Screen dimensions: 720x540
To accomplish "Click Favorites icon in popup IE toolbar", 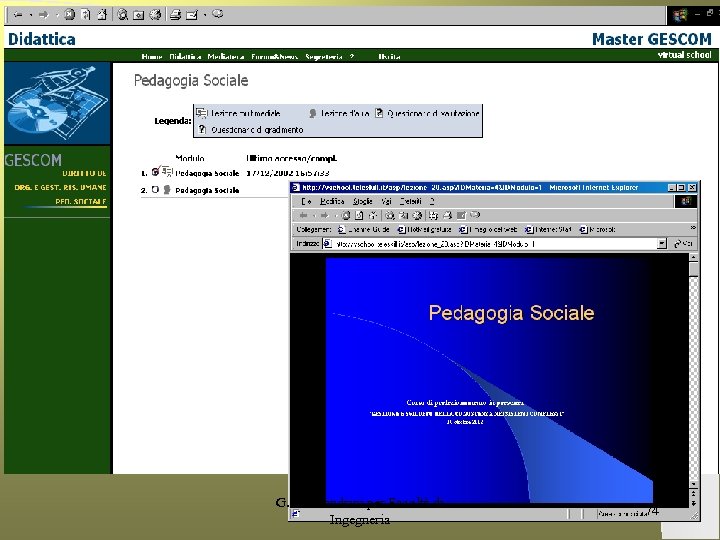I will click(x=404, y=215).
